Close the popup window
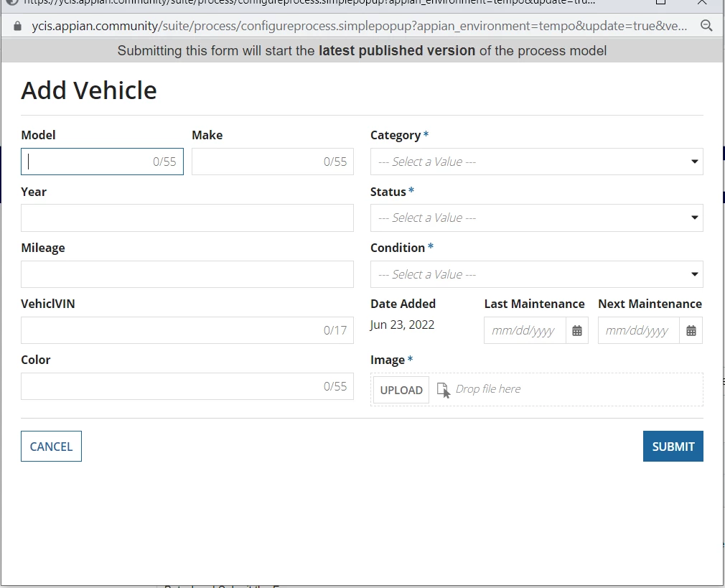725x588 pixels. [x=702, y=2]
